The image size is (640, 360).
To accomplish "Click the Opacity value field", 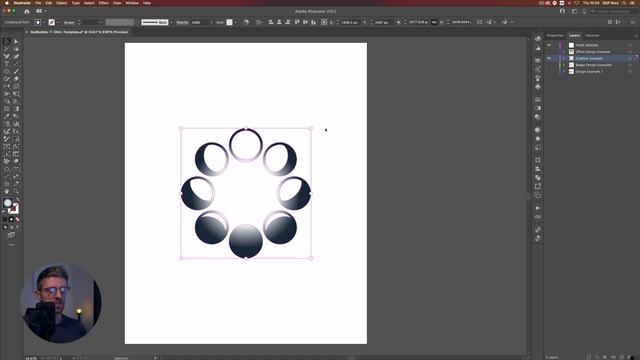I will 199,22.
